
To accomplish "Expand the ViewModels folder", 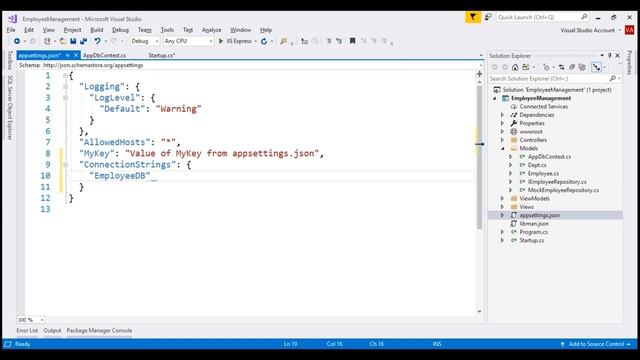I will (x=502, y=198).
